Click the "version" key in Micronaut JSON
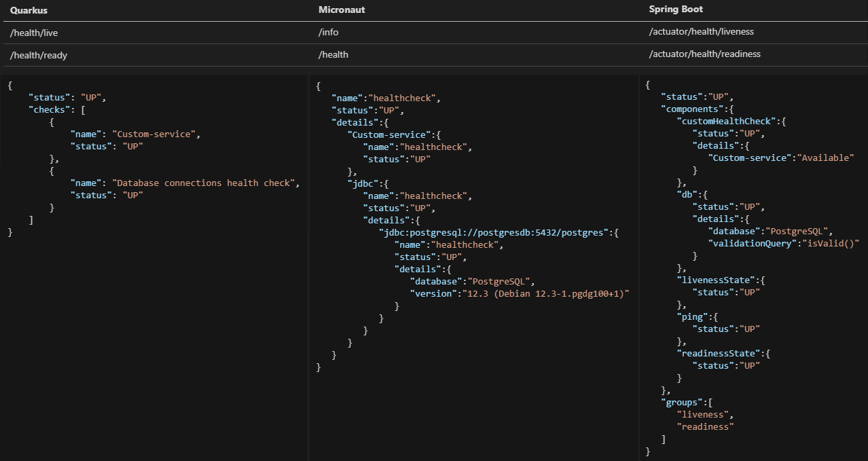 coord(433,293)
